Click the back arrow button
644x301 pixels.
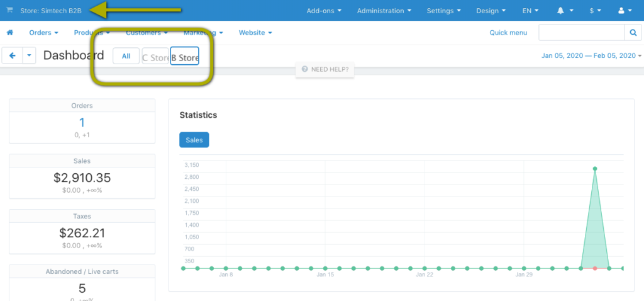pos(13,55)
